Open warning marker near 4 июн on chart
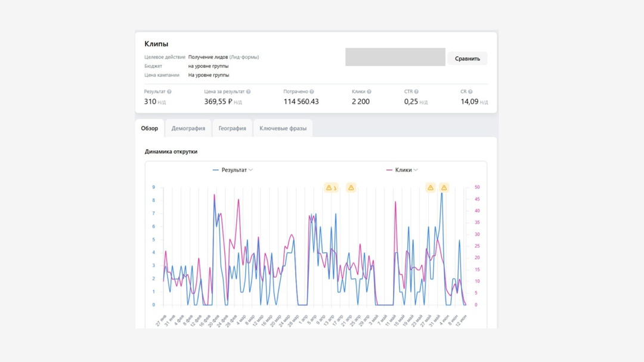Viewport: 644px width, 362px height. (x=444, y=188)
